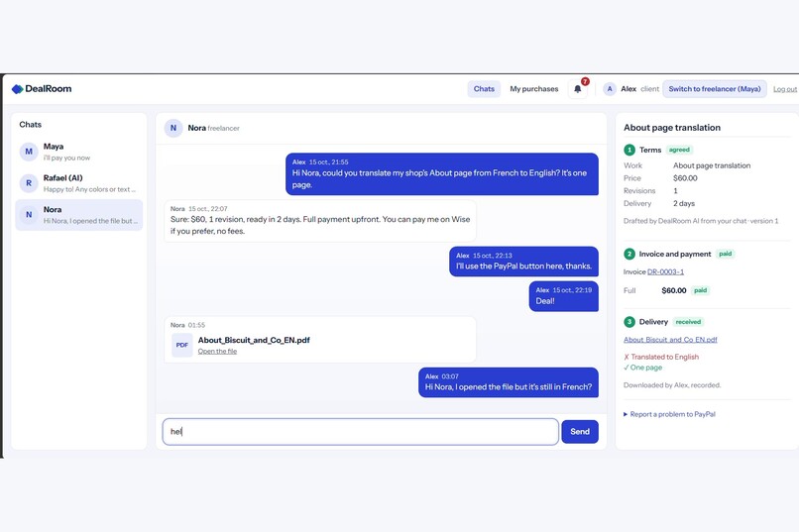
Task: Click Nora's avatar in the conversation header
Action: coord(173,128)
